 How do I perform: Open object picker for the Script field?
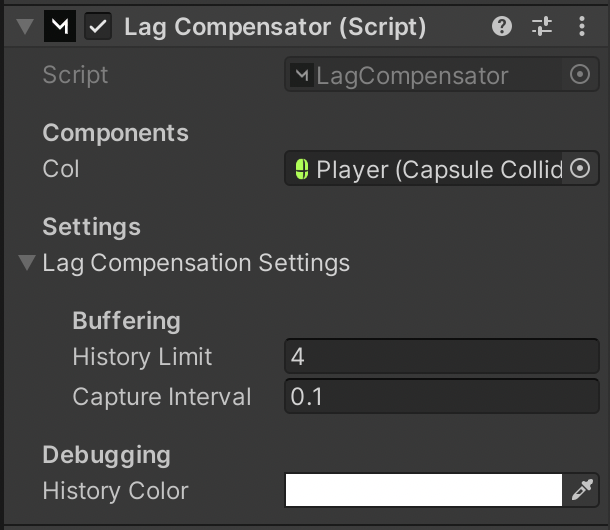tap(579, 75)
